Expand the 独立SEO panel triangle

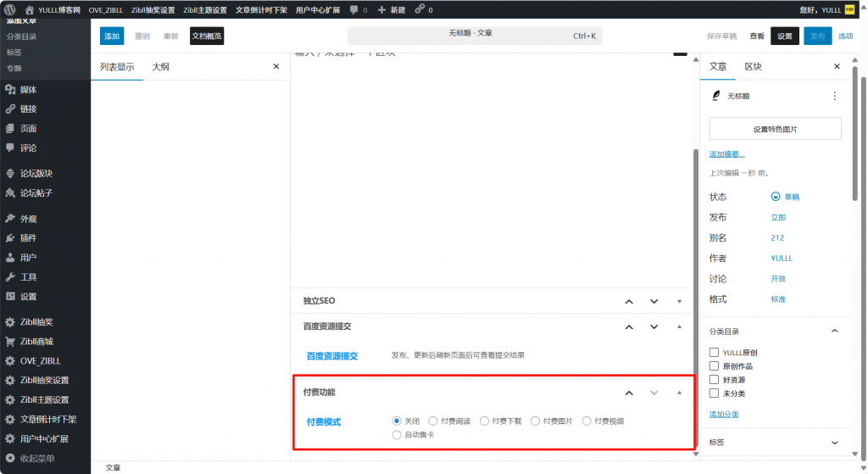679,301
